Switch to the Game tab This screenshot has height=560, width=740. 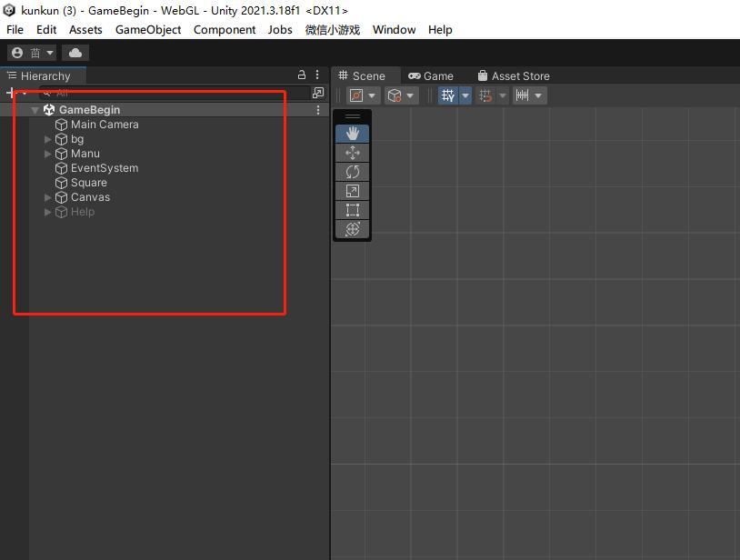[x=432, y=75]
